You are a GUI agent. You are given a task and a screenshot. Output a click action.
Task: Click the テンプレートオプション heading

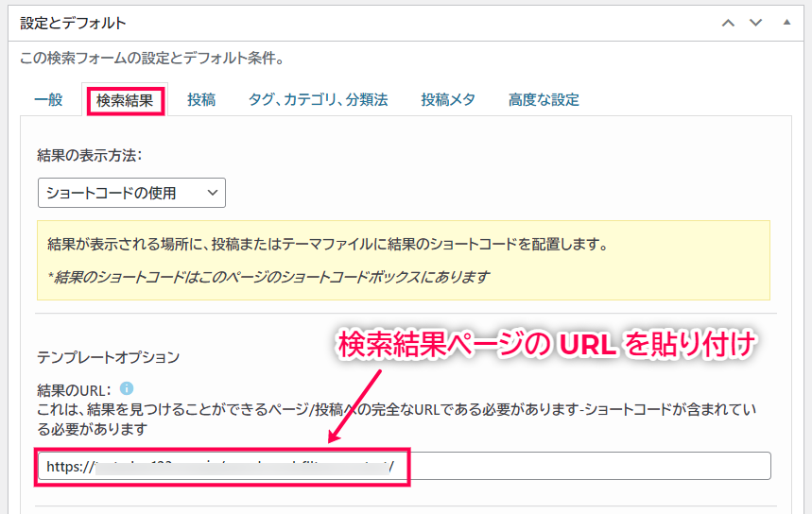pos(108,357)
